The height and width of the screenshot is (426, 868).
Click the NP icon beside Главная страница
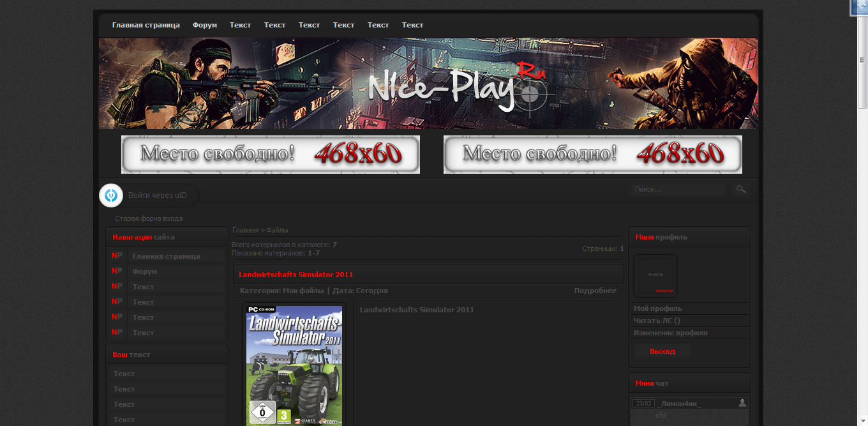[x=117, y=255]
